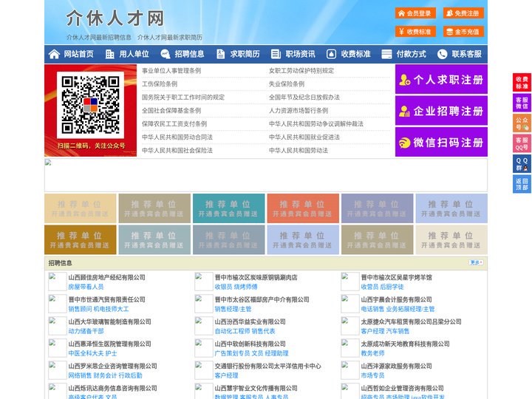The image size is (532, 399).
Task: Open the blue QQ群 side float icon
Action: point(522,164)
